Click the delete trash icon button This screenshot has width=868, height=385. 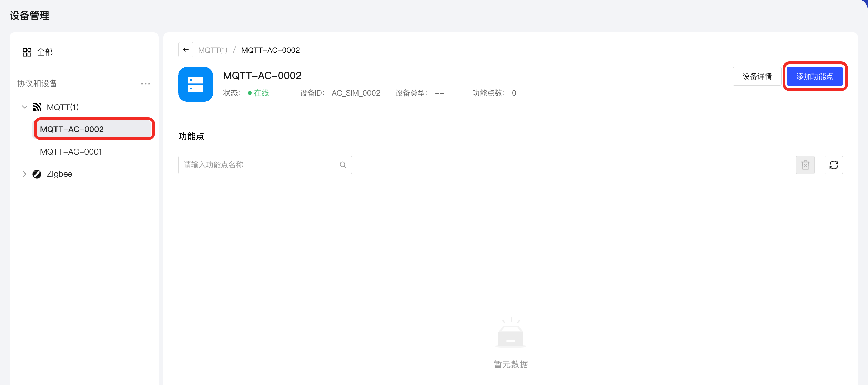click(805, 165)
